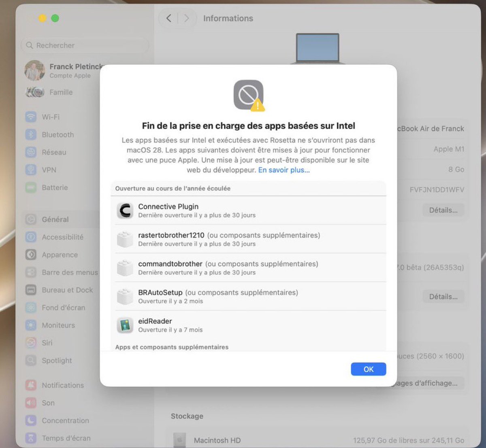This screenshot has height=448, width=486.
Task: Click the yellow minimize window button
Action: point(42,18)
